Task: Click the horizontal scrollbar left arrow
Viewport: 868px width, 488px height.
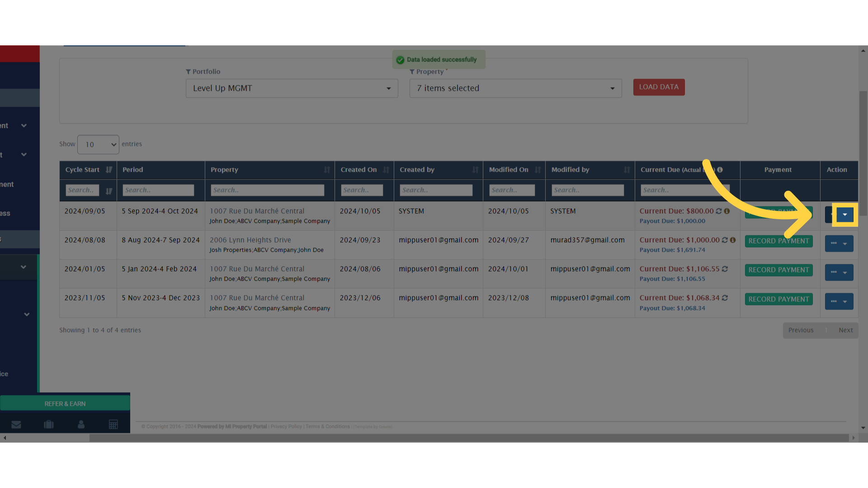Action: point(5,437)
